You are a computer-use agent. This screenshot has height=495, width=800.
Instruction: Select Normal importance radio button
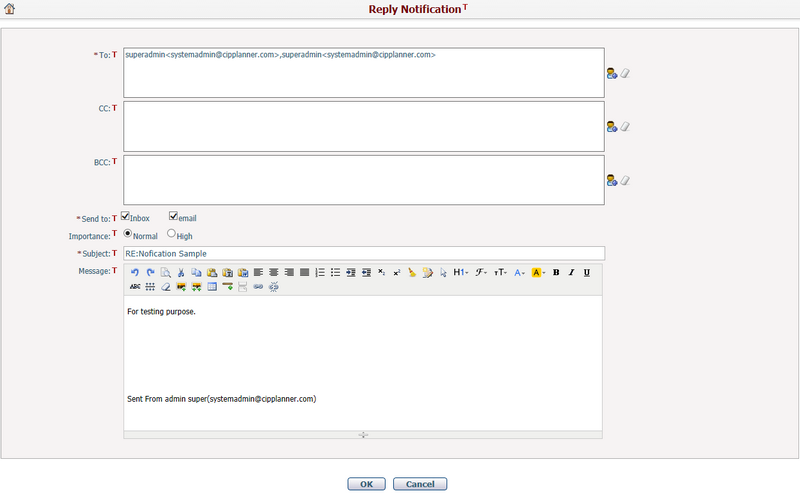tap(127, 234)
